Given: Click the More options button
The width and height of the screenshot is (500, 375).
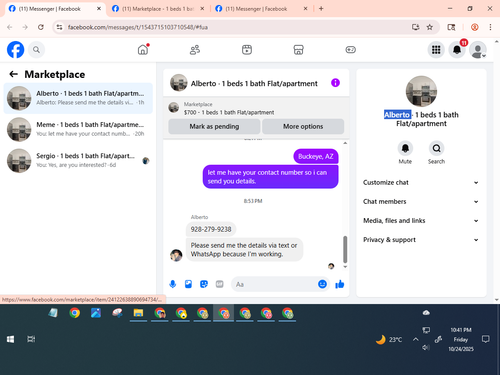Looking at the screenshot, I should pos(303,126).
